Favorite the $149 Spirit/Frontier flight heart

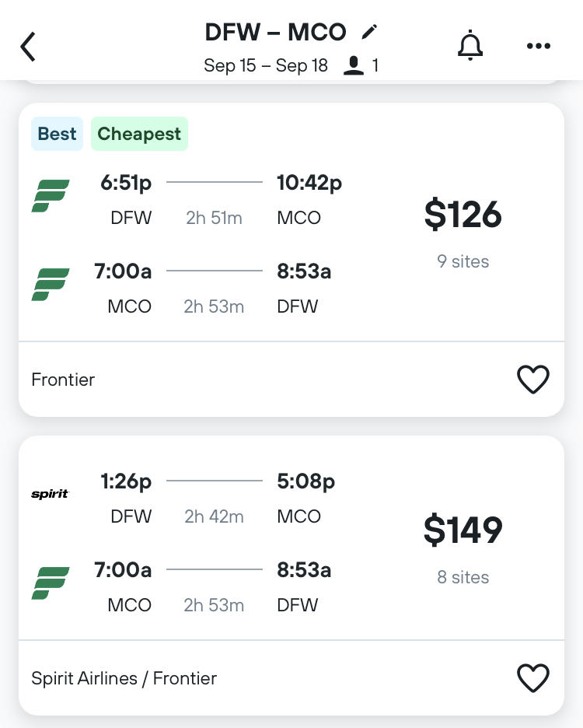(x=533, y=678)
